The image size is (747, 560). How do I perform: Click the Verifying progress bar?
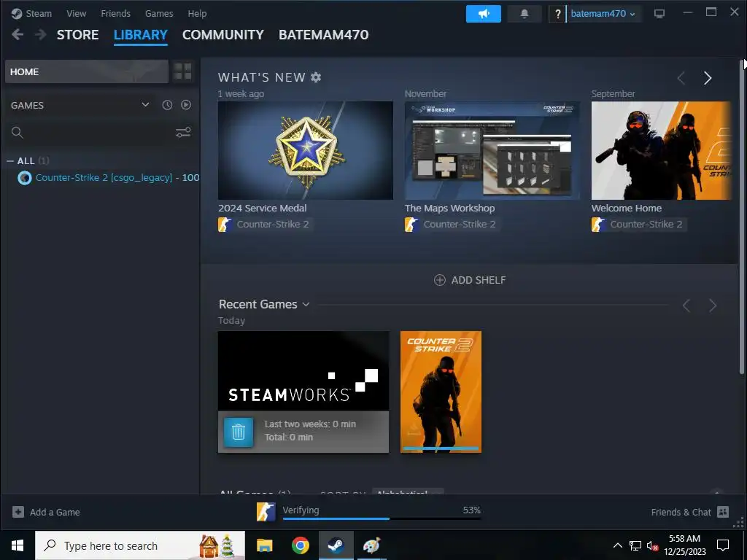[x=382, y=518]
